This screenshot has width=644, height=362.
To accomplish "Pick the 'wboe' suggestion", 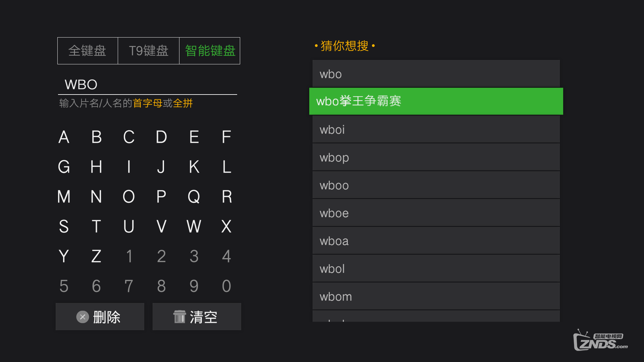I will (x=436, y=213).
